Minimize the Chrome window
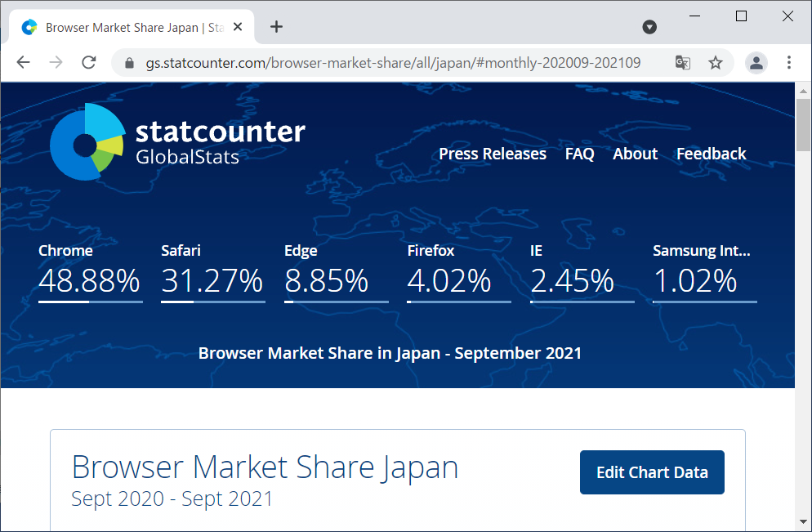Viewport: 812px width, 532px height. (x=695, y=16)
